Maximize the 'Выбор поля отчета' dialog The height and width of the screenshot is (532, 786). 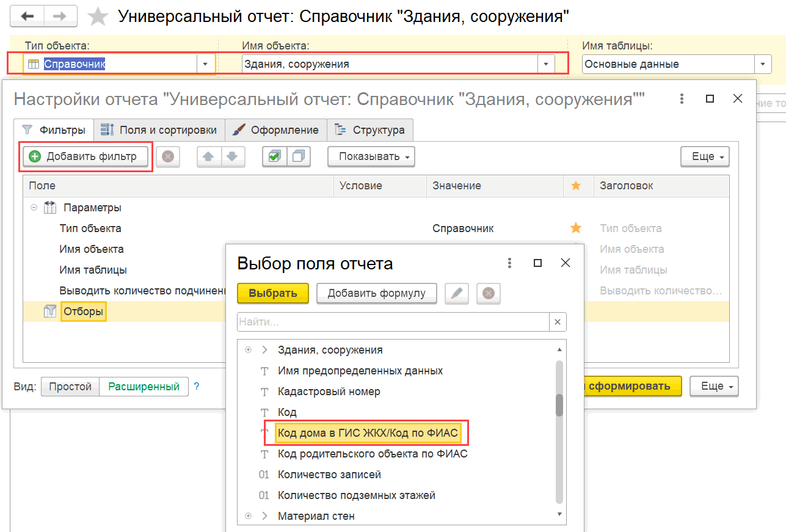(537, 263)
